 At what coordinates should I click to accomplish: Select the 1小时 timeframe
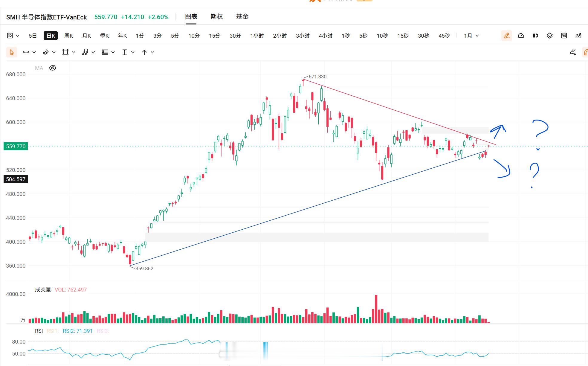click(257, 36)
